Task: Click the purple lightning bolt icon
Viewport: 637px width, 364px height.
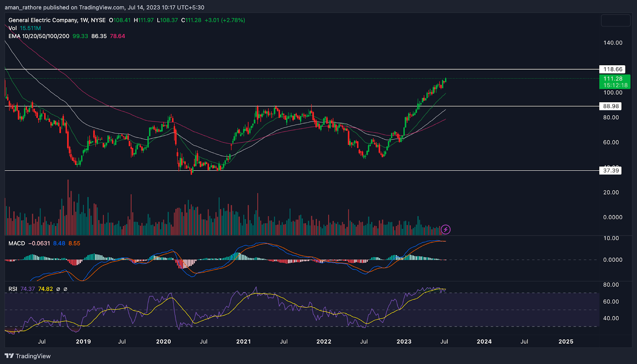Action: pos(446,229)
